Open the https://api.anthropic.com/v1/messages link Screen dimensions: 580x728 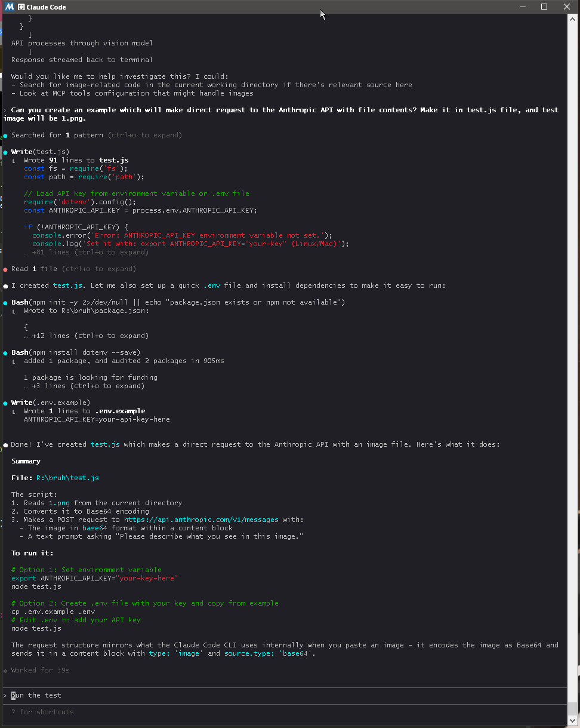coord(201,520)
